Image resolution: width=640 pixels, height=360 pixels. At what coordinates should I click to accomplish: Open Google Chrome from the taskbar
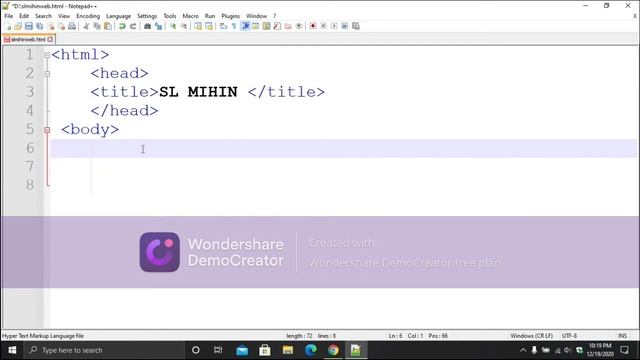pos(333,350)
